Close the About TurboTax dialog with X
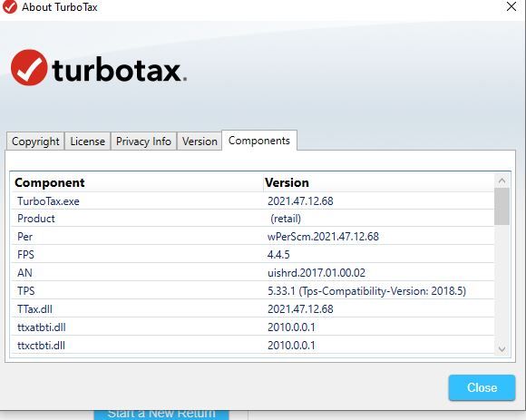Image resolution: width=526 pixels, height=420 pixels. click(x=511, y=6)
